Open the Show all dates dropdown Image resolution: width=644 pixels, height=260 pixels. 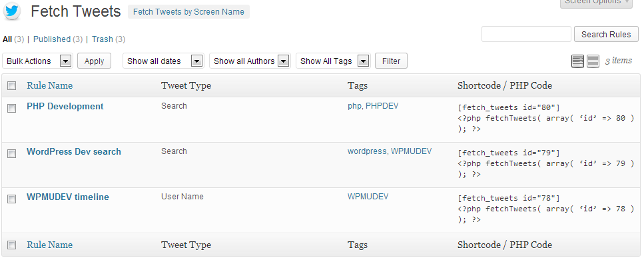[163, 61]
